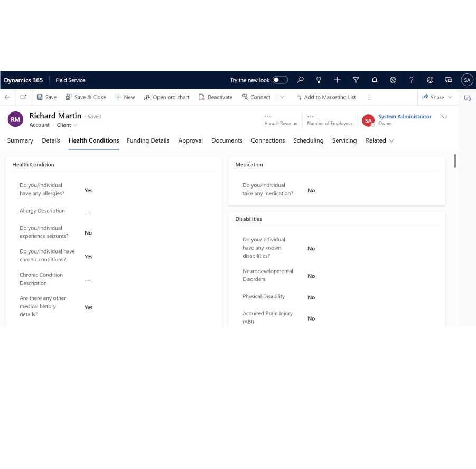Click the smiley feedback icon
The width and height of the screenshot is (476, 469).
coord(430,80)
